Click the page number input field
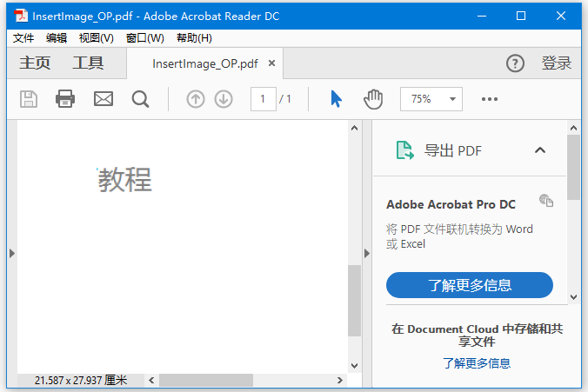588x392 pixels. click(x=264, y=99)
